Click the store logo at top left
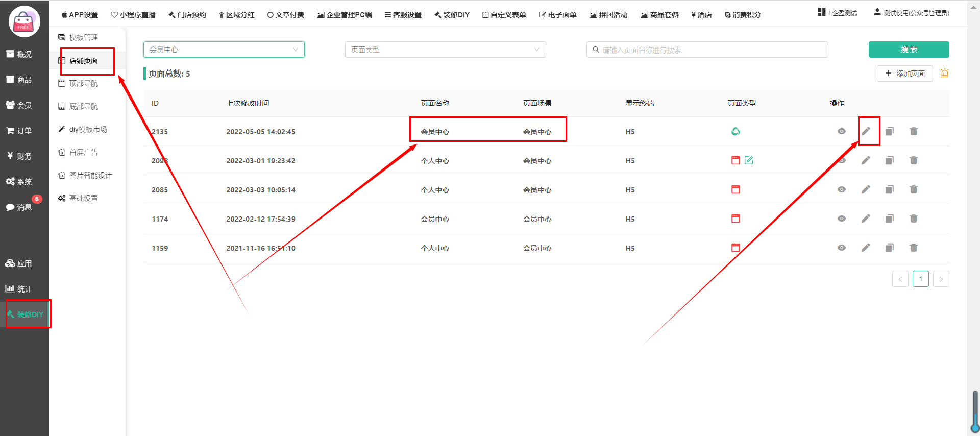980x436 pixels. (x=24, y=21)
